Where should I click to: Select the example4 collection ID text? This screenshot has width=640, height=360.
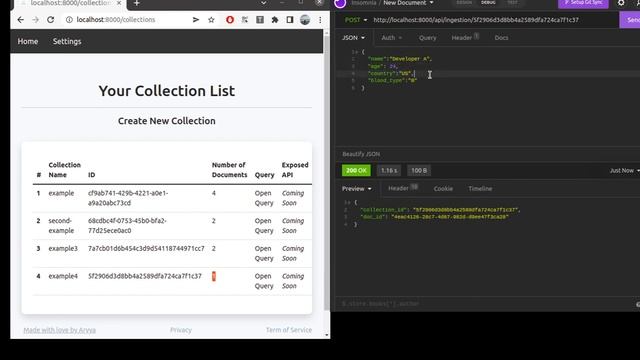click(x=145, y=276)
